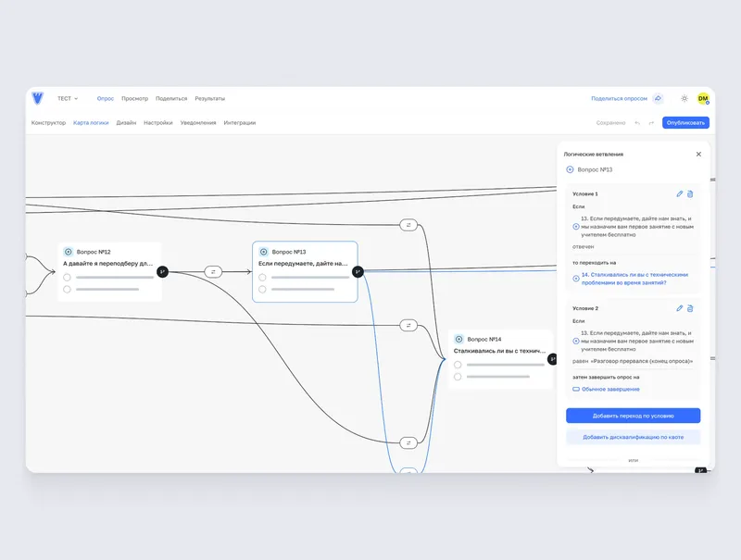The height and width of the screenshot is (560, 741).
Task: Click the undo arrow icon
Action: 637,123
